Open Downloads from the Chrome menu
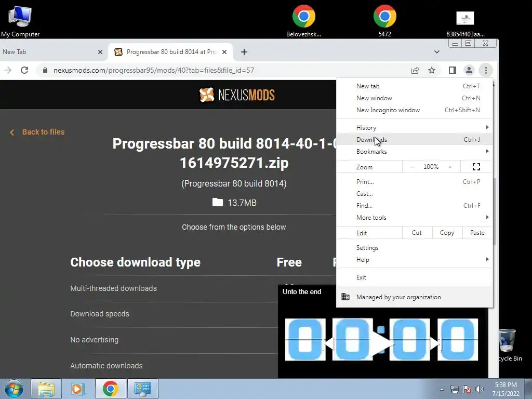The image size is (532, 399). point(415,139)
